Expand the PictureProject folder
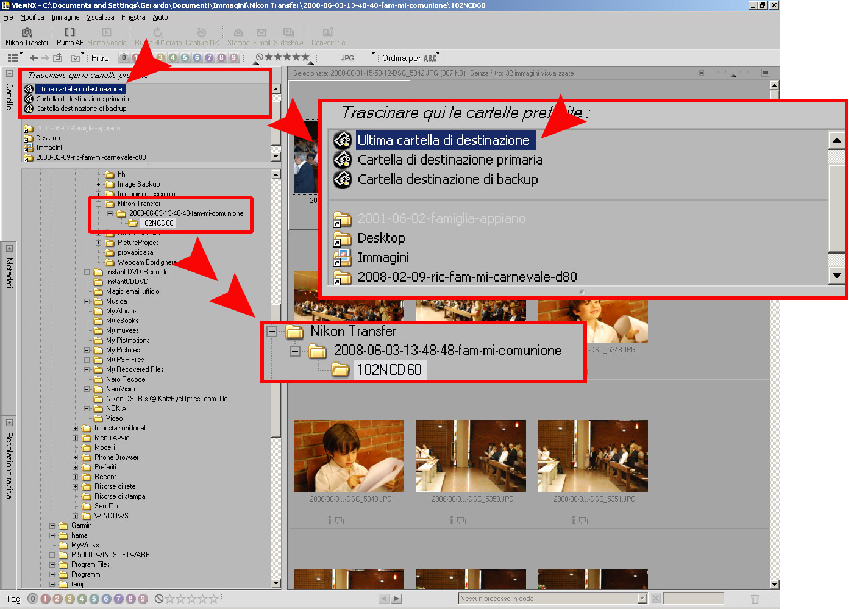 (99, 243)
